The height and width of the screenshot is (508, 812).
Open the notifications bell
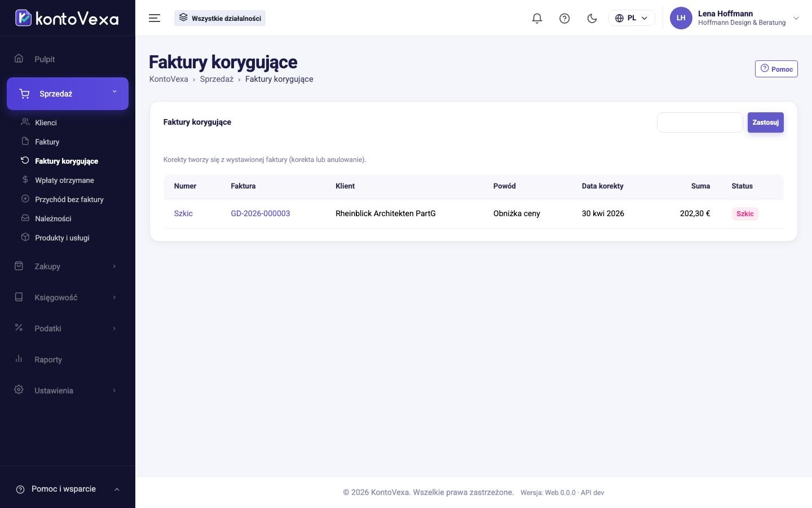point(537,18)
